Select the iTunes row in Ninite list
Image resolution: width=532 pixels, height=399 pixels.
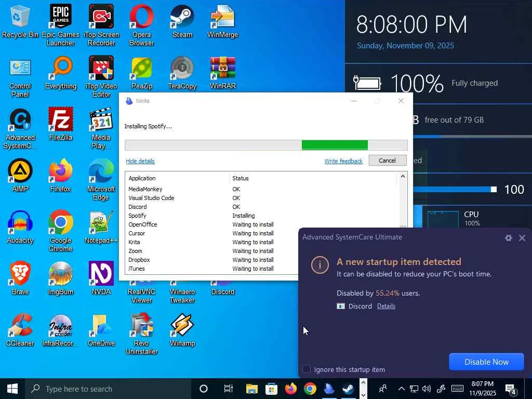click(212, 269)
